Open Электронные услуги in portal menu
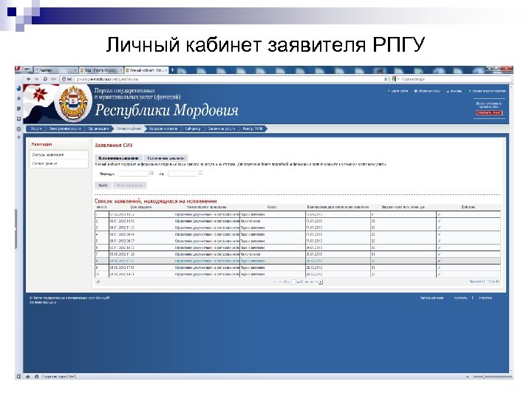 tap(65, 129)
